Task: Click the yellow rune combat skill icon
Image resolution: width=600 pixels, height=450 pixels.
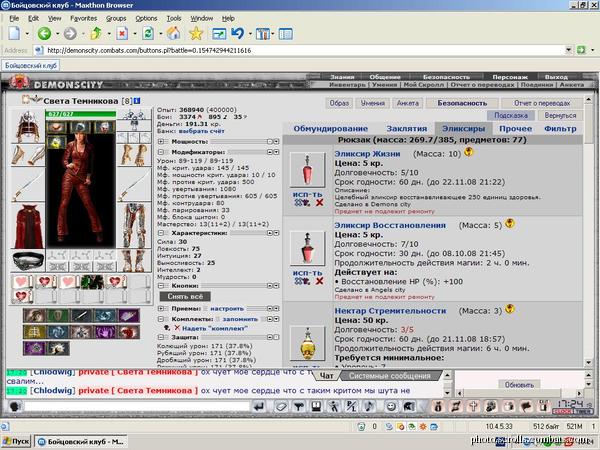Action: [x=34, y=332]
